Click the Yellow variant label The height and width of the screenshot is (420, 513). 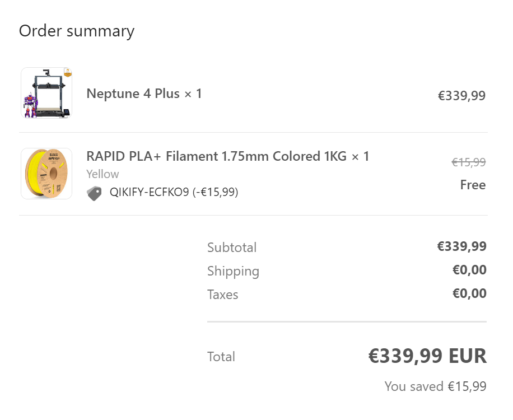pyautogui.click(x=102, y=174)
